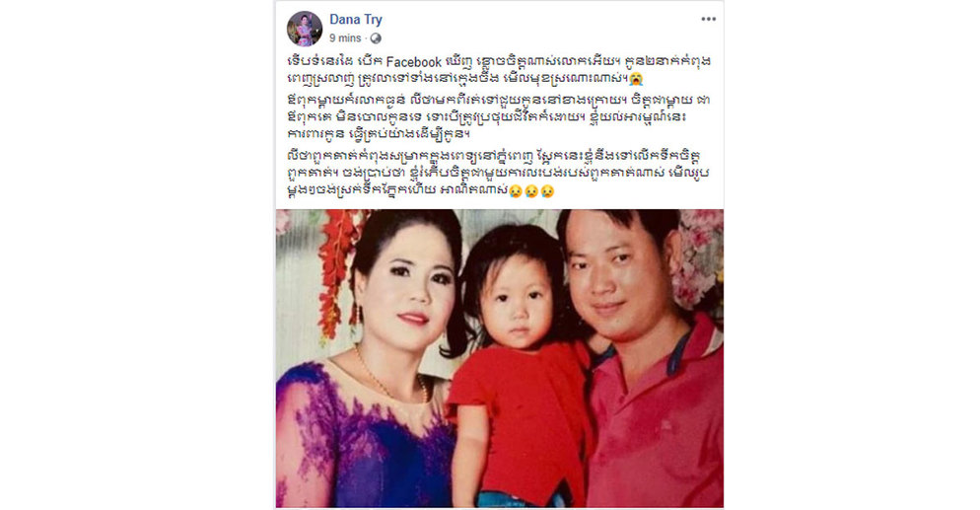Image resolution: width=980 pixels, height=510 pixels.
Task: Click the last sad emoji ending the post
Action: point(547,191)
